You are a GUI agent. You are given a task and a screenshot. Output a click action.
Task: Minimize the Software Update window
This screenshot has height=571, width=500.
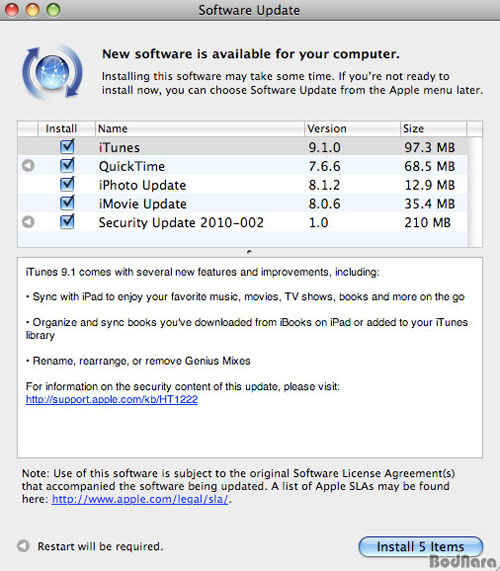point(32,9)
